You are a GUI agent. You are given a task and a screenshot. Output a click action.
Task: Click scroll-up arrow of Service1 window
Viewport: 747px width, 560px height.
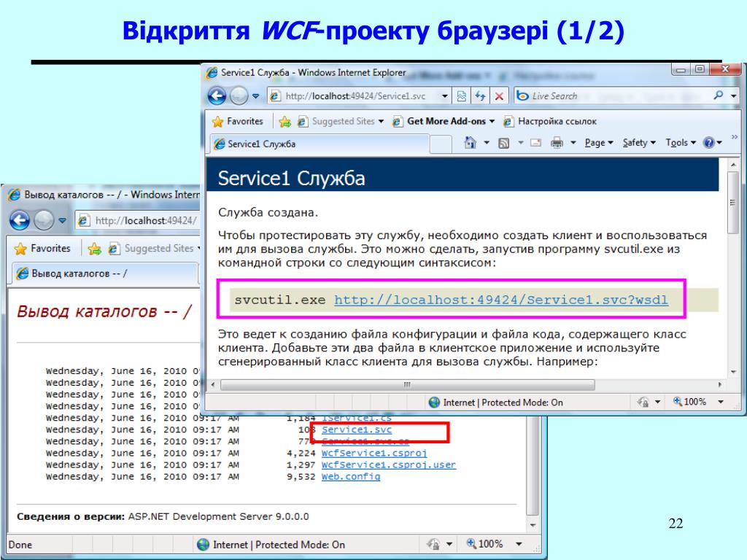coord(733,165)
